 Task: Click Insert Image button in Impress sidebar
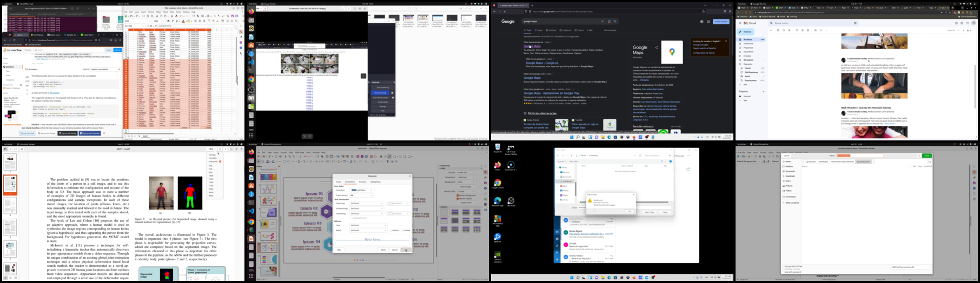pyautogui.click(x=466, y=187)
